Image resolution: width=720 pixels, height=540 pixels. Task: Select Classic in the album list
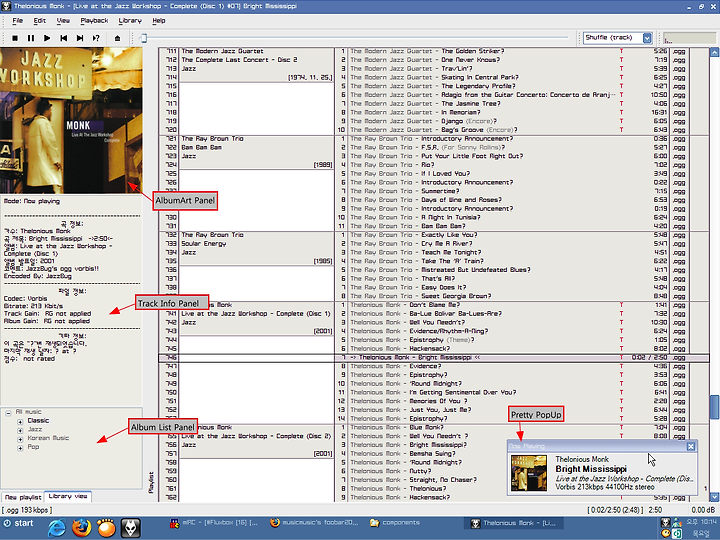point(38,421)
